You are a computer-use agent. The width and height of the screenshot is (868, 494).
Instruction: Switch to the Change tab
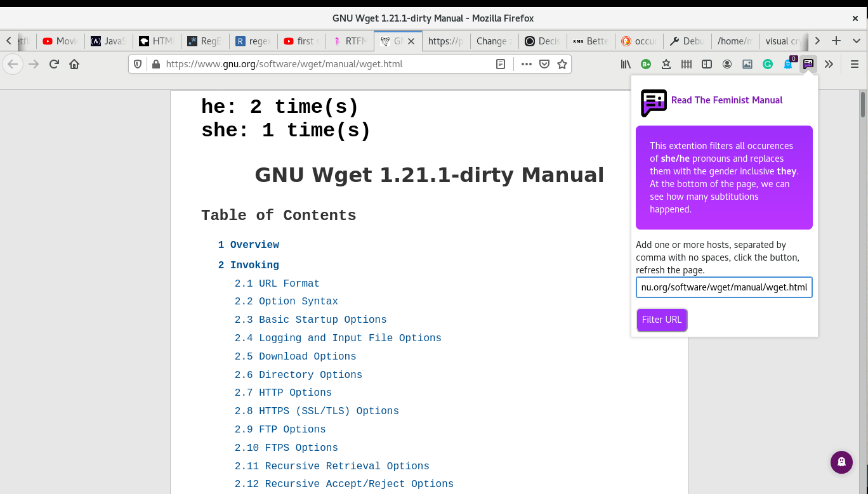[494, 41]
